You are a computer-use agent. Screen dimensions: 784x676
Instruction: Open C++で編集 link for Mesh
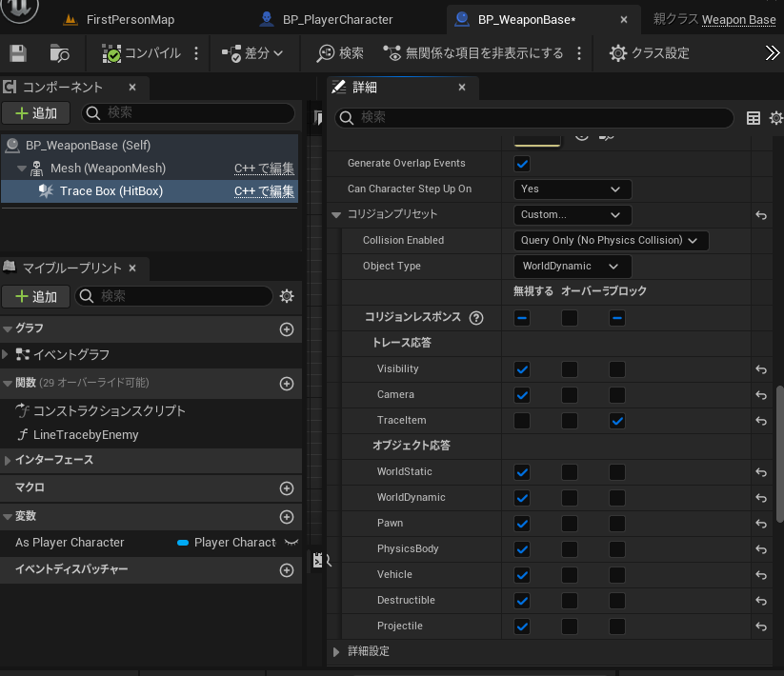pyautogui.click(x=264, y=169)
